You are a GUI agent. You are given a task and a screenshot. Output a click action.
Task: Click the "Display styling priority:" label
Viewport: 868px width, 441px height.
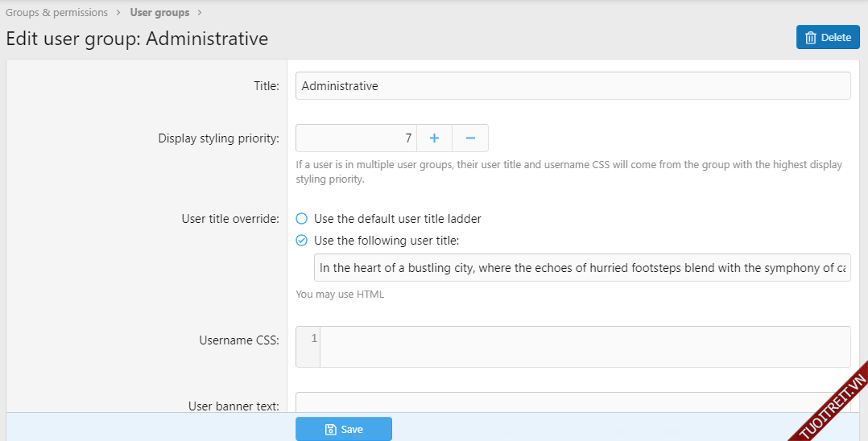pos(218,138)
